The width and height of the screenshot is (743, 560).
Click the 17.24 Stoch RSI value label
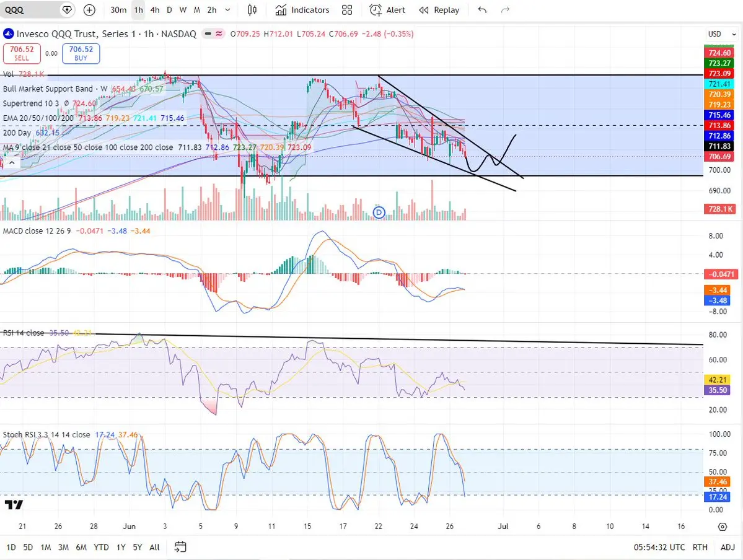click(718, 497)
